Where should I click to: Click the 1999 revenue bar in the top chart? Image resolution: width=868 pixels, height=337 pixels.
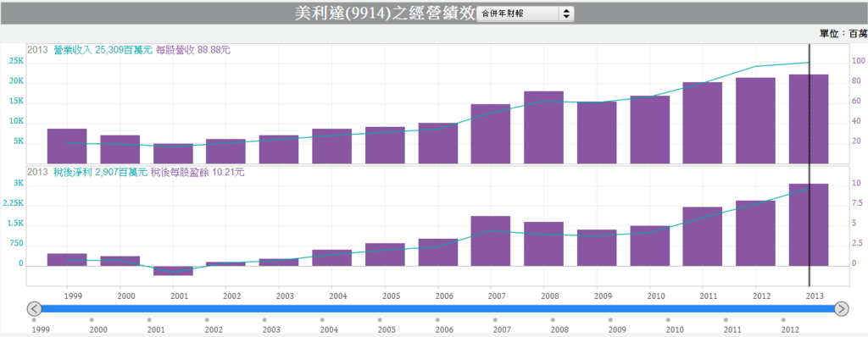tap(67, 146)
